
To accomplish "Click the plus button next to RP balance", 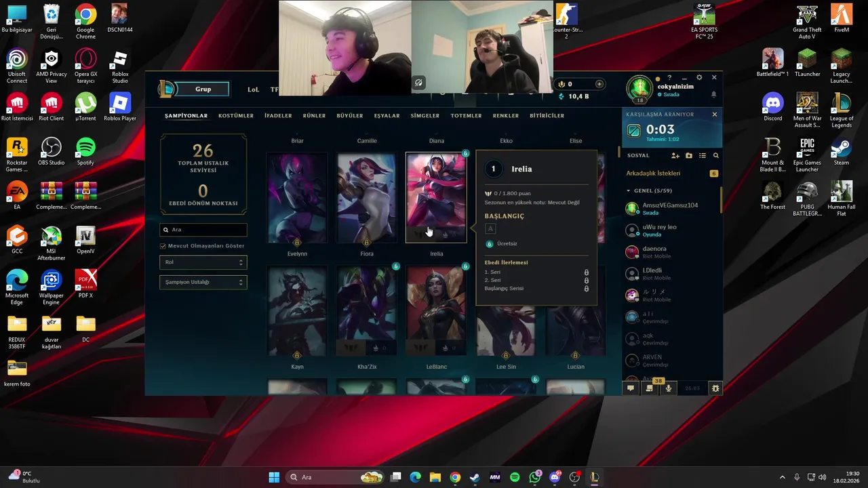I will click(x=599, y=84).
